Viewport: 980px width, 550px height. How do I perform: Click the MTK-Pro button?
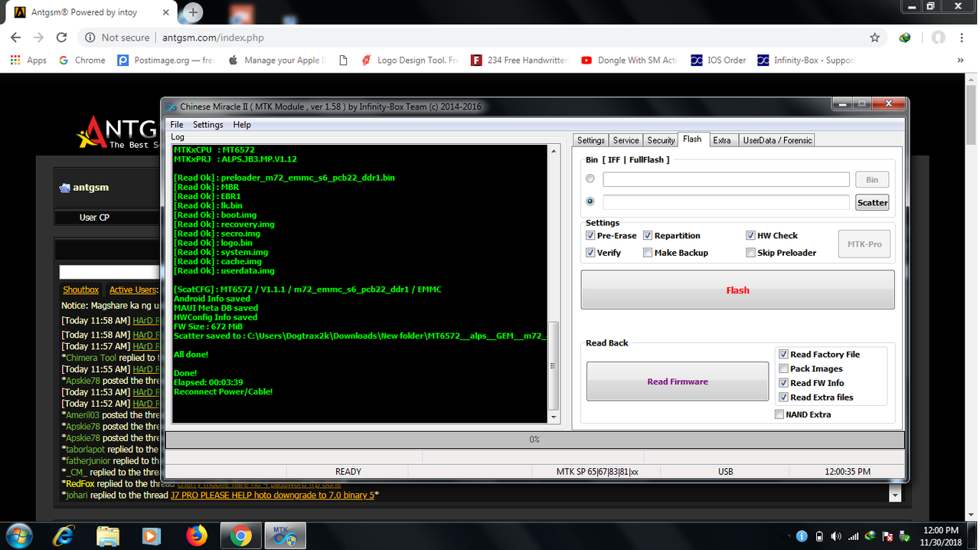pyautogui.click(x=864, y=244)
